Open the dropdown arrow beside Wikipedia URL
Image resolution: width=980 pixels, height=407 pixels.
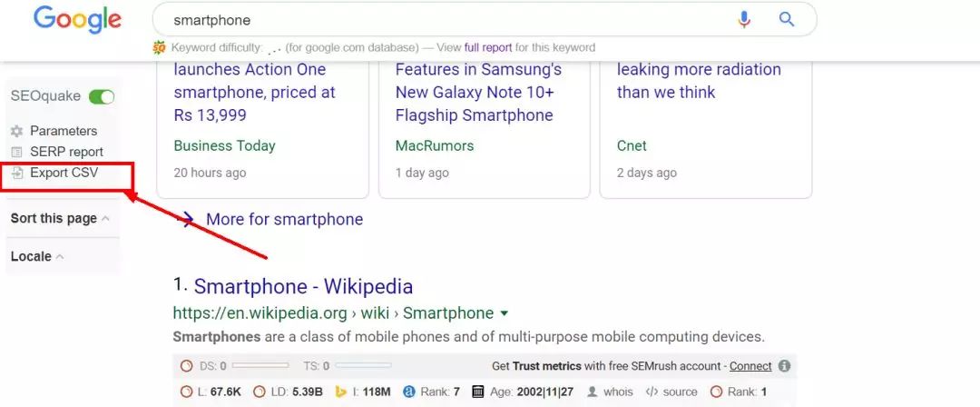tap(505, 313)
